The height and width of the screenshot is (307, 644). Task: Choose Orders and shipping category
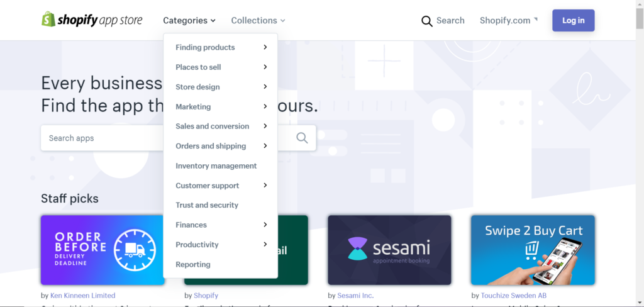click(x=211, y=146)
